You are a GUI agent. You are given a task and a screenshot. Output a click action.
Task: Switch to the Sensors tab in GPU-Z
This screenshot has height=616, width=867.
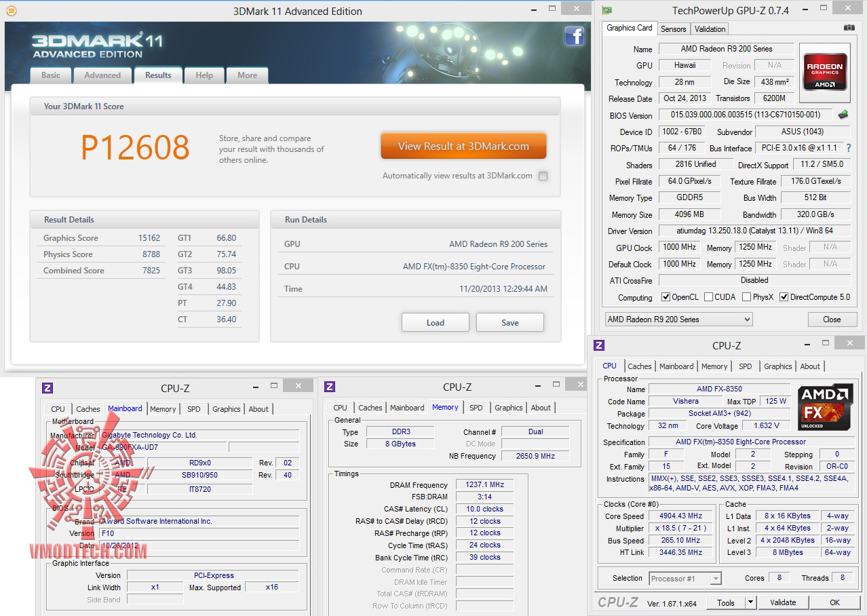[x=674, y=28]
